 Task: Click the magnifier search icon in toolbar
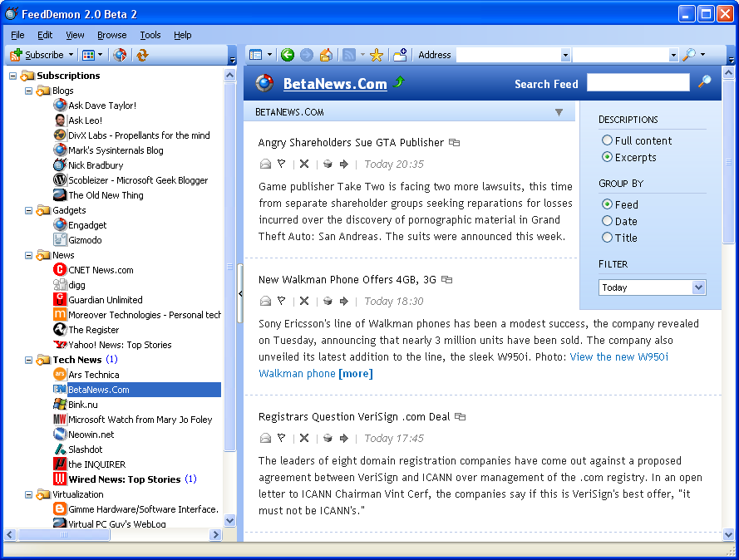click(x=689, y=55)
